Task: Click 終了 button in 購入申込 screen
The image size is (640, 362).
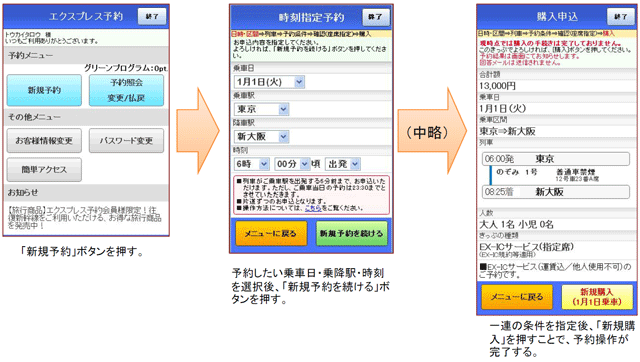Action: click(621, 17)
